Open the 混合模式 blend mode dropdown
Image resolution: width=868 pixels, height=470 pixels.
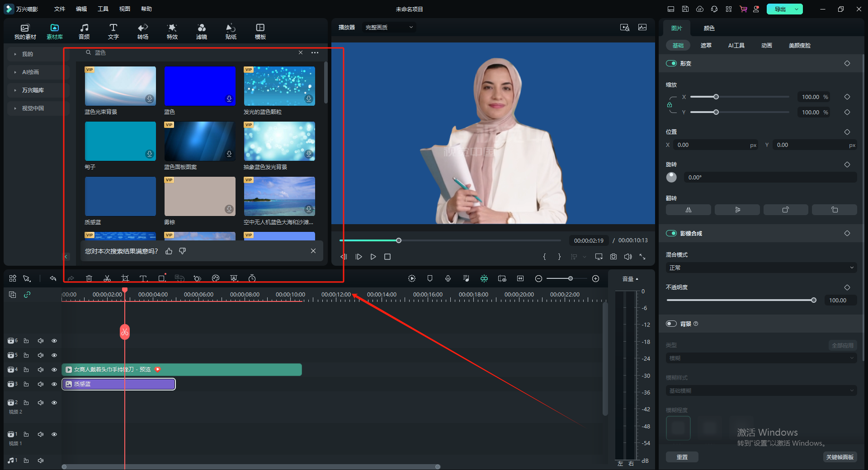(761, 268)
